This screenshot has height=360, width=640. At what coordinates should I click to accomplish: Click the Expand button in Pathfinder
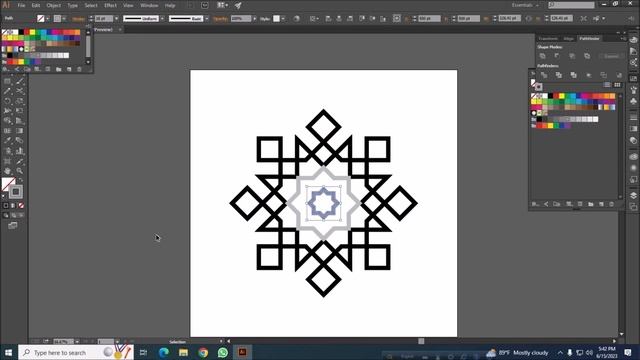point(611,56)
